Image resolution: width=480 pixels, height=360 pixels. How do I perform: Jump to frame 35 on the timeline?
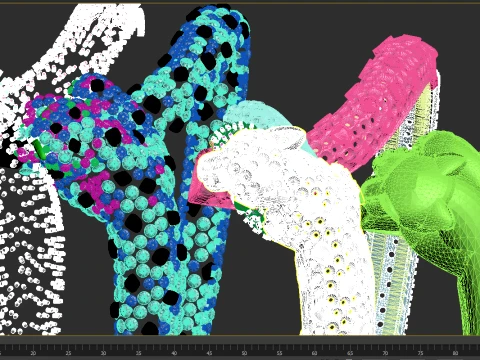[139, 353]
